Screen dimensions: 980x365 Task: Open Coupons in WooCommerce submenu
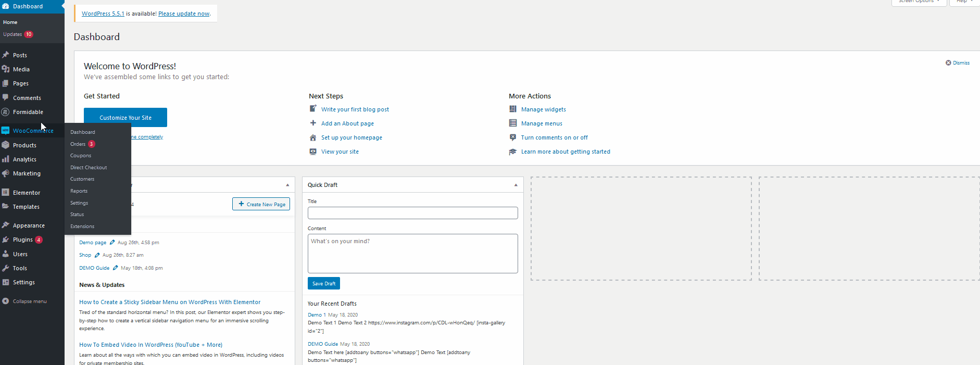81,156
